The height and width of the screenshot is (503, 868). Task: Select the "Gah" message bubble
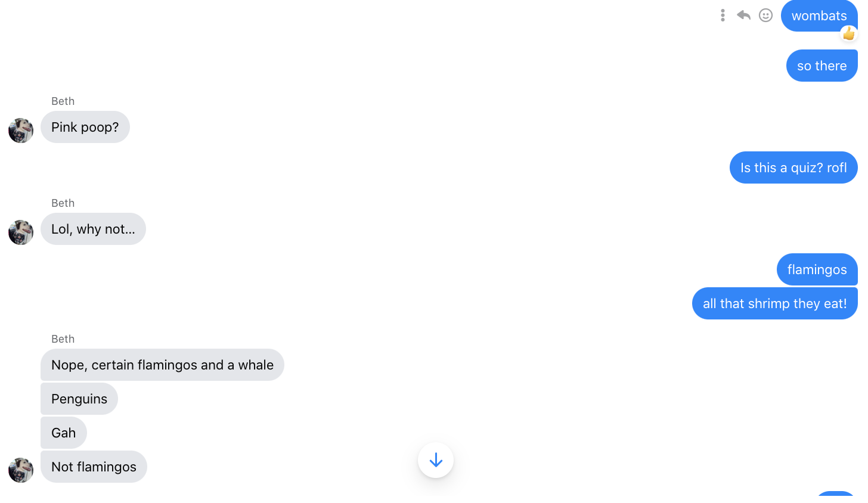[x=64, y=433]
